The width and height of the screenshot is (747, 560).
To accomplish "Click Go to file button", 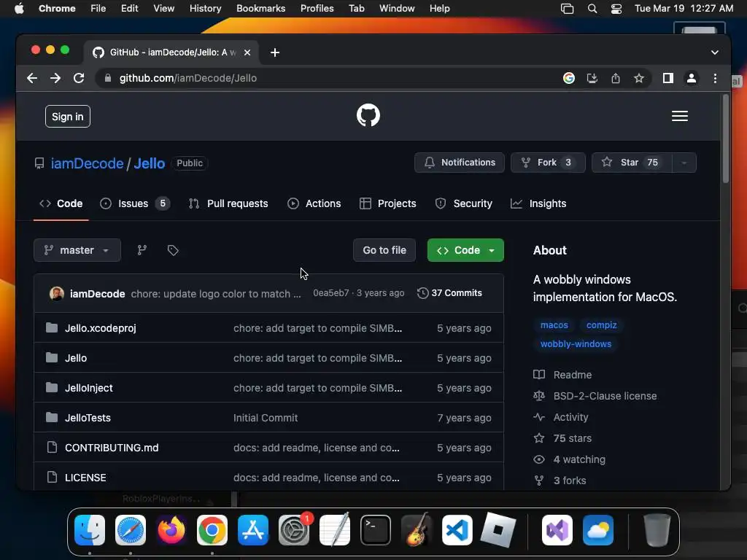I will (x=384, y=250).
